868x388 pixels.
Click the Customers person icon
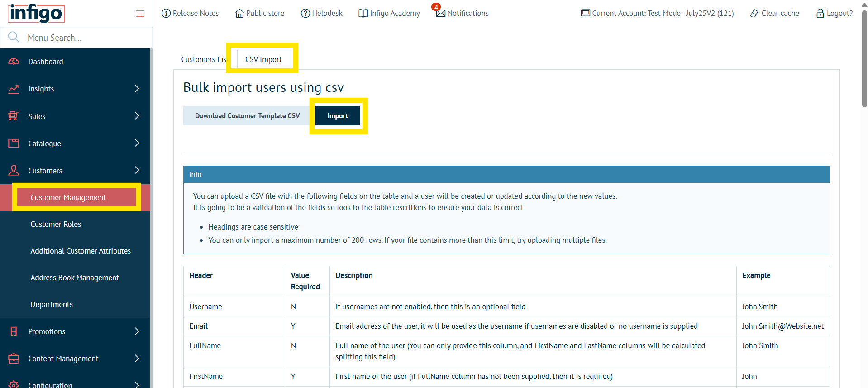(14, 170)
